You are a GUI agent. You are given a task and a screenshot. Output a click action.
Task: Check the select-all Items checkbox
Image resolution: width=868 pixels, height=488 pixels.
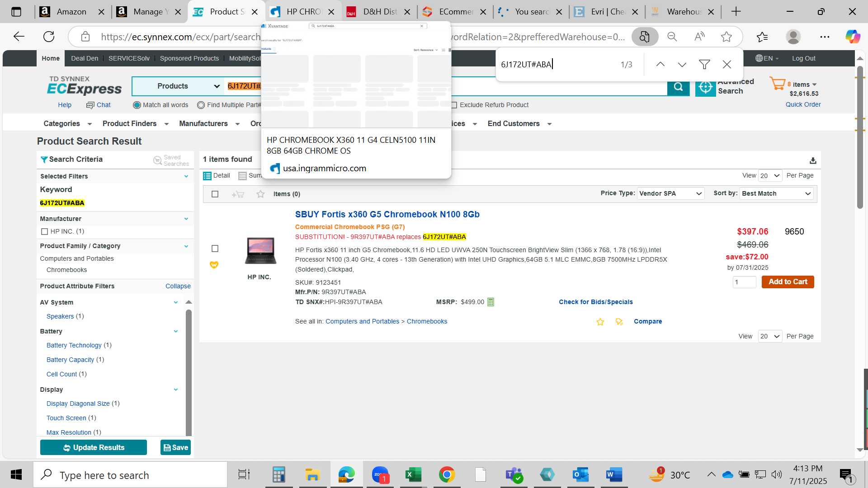click(x=215, y=194)
